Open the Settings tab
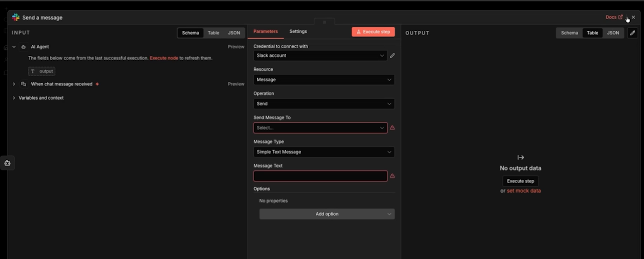Screen dimensions: 644x259 coord(298,31)
